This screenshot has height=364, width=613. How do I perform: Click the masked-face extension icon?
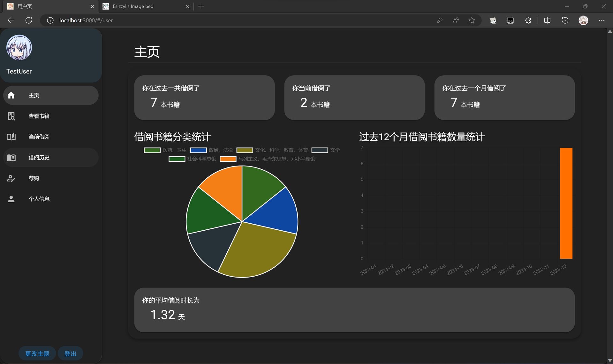[510, 20]
